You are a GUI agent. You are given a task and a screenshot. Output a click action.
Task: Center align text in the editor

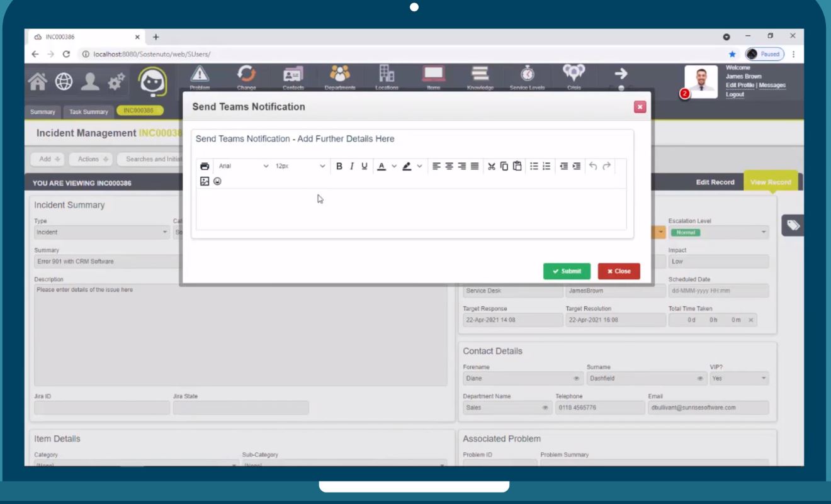pyautogui.click(x=449, y=166)
